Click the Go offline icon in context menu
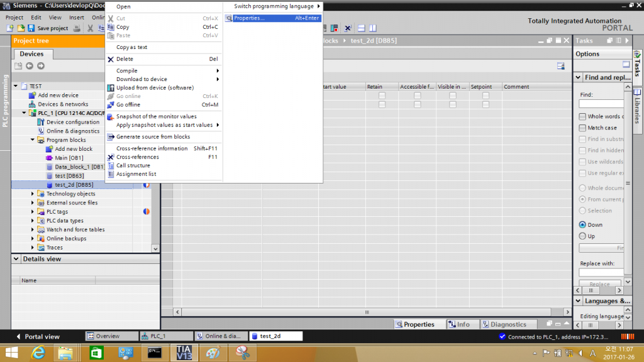644x362 pixels. coord(111,105)
